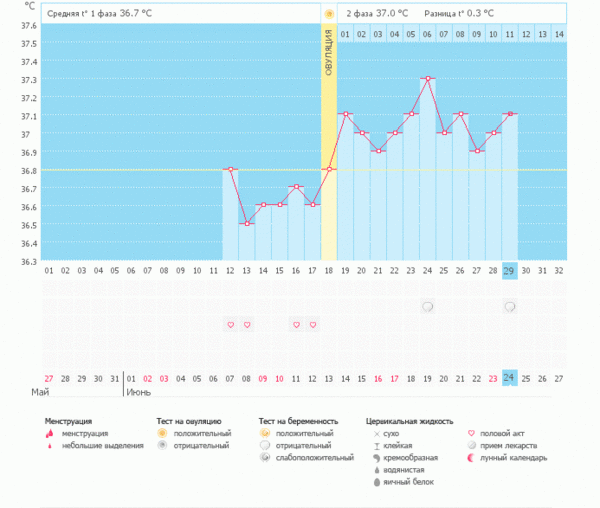Select the heart icon on cycle day 17

[313, 324]
